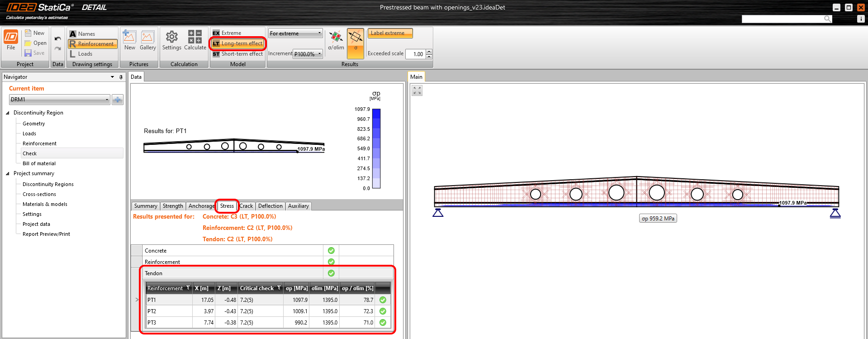The width and height of the screenshot is (868, 339).
Task: Open calculation Settings gear
Action: pyautogui.click(x=171, y=40)
